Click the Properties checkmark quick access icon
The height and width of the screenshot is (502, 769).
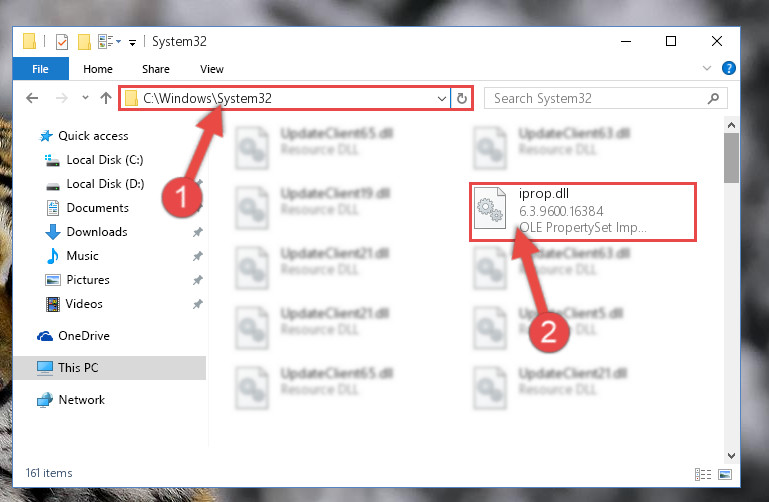(x=62, y=42)
